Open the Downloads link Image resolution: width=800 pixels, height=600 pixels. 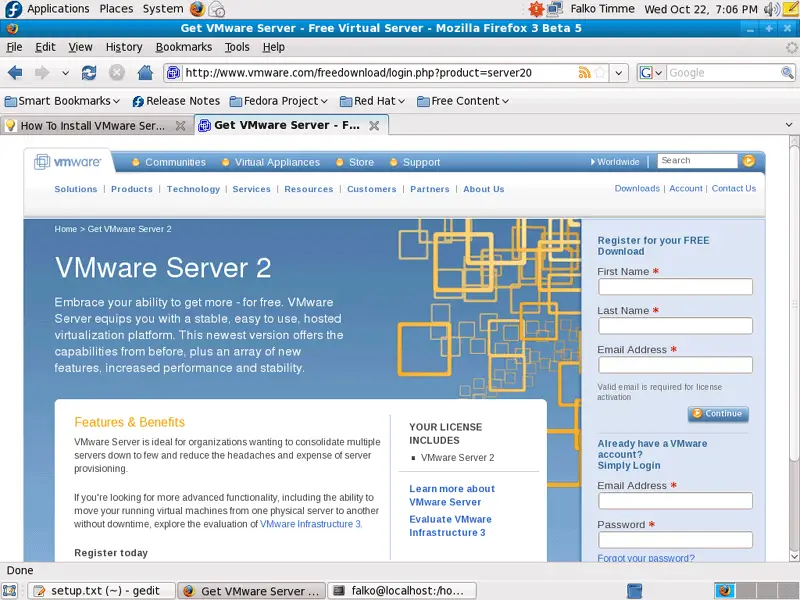pyautogui.click(x=637, y=188)
